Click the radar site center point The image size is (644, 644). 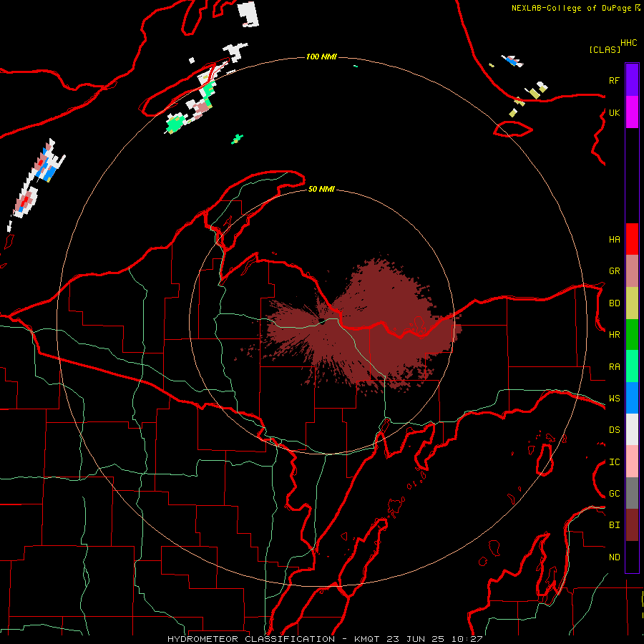tap(321, 321)
